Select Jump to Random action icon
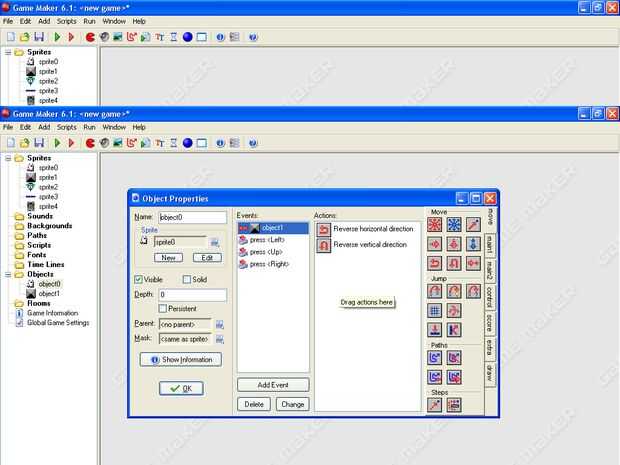The width and height of the screenshot is (620, 465). pyautogui.click(x=473, y=291)
